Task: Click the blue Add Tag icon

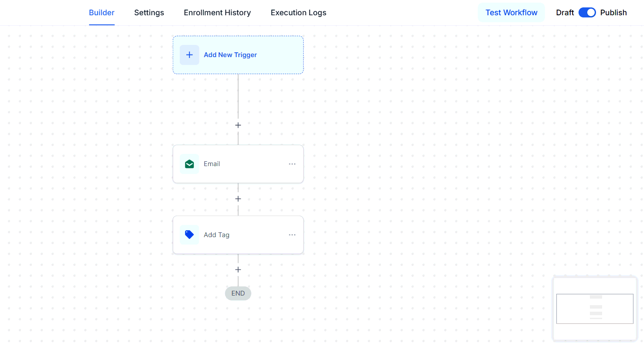Action: (x=189, y=235)
